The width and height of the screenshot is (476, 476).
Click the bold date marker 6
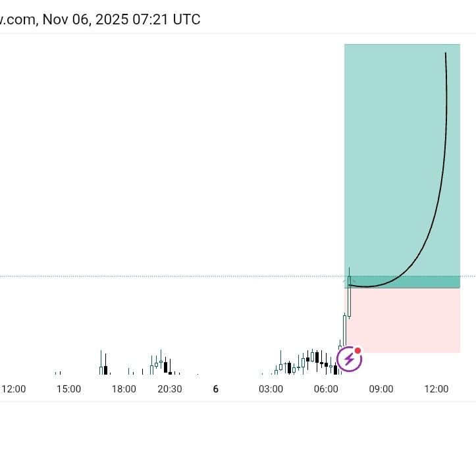[x=215, y=389]
